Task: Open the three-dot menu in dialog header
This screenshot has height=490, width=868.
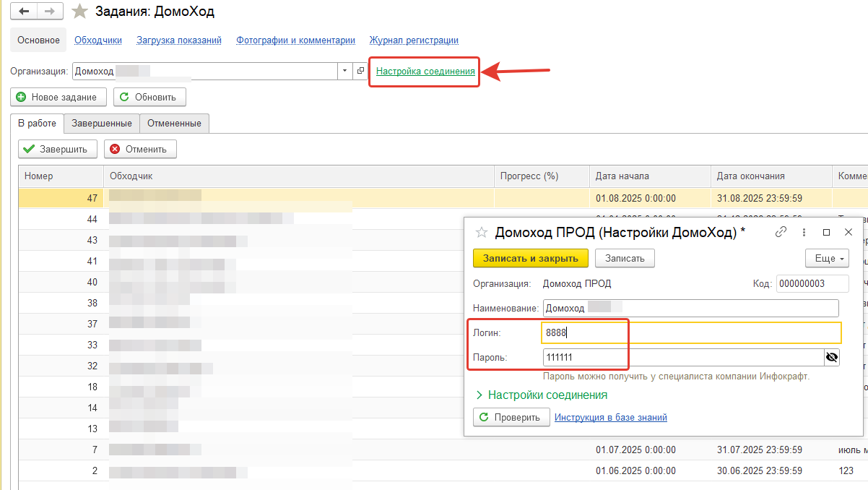Action: coord(804,232)
